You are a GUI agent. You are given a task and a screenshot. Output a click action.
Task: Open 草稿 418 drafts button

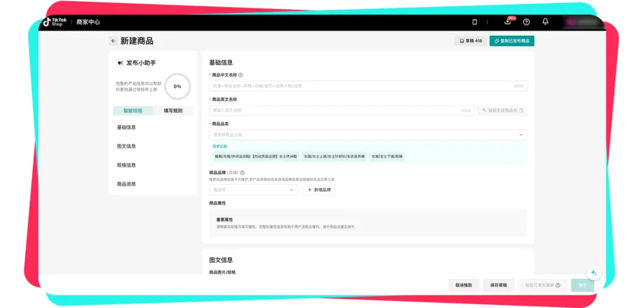pos(470,41)
